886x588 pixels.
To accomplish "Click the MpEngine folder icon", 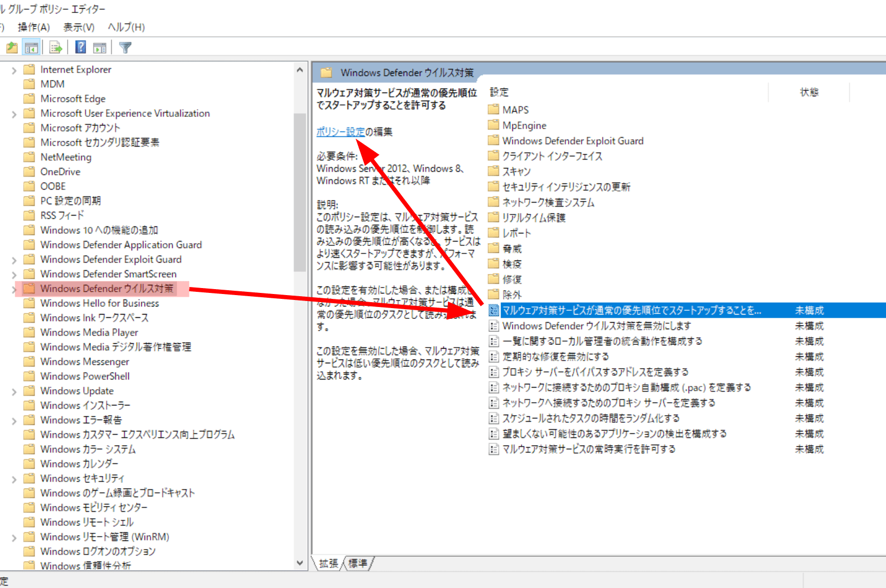I will [493, 125].
